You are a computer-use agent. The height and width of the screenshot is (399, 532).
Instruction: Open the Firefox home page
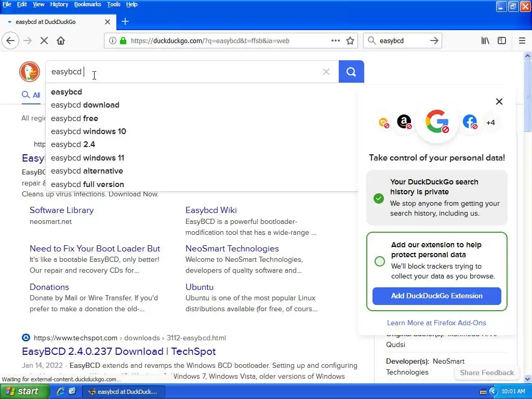tap(61, 41)
